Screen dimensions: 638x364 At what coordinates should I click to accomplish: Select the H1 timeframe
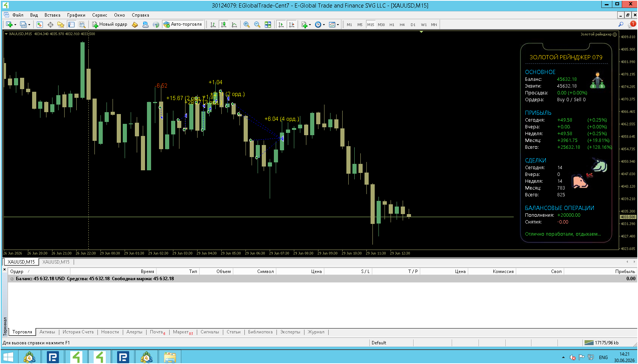392,25
